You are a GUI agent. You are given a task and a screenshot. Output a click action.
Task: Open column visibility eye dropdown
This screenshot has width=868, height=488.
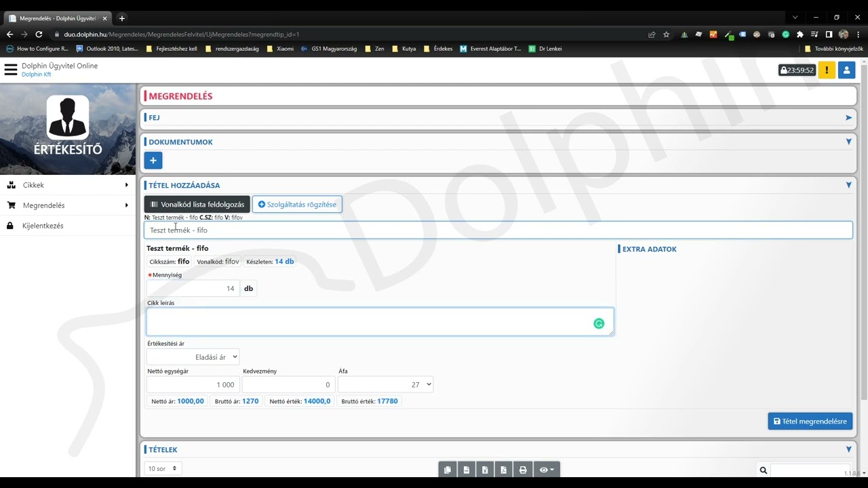tap(547, 470)
